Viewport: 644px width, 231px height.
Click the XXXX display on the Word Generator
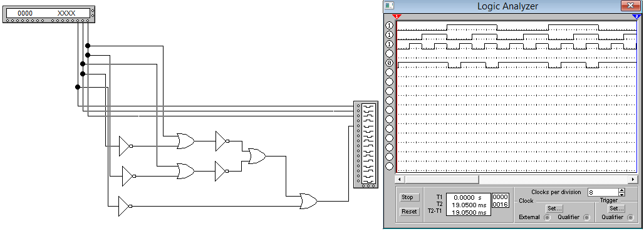66,13
